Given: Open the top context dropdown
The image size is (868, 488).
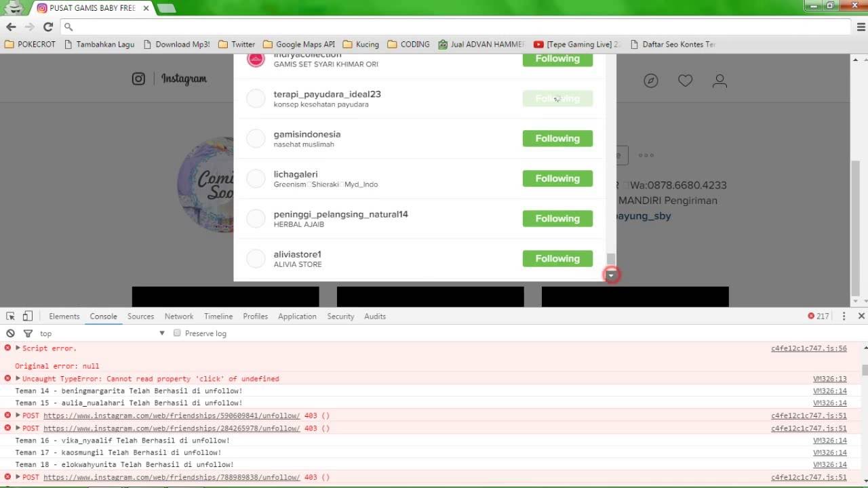Looking at the screenshot, I should click(x=102, y=333).
